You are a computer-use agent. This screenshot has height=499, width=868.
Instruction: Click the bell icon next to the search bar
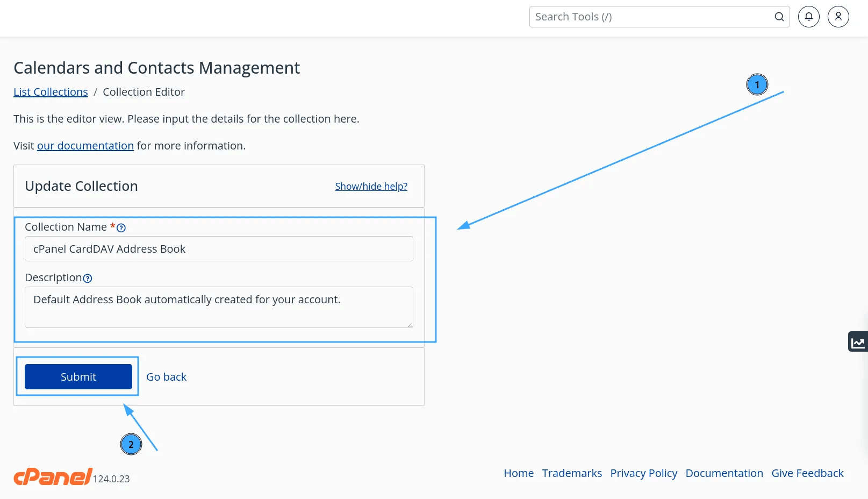tap(808, 17)
